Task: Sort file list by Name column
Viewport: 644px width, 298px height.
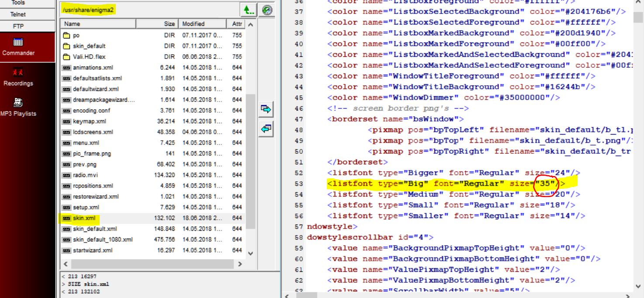Action: click(98, 24)
